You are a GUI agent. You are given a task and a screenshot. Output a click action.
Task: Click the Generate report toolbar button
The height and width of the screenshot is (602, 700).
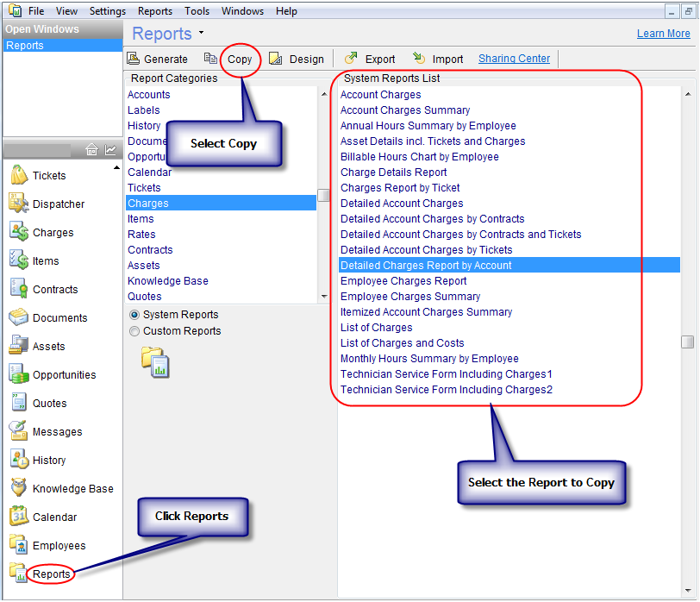158,60
